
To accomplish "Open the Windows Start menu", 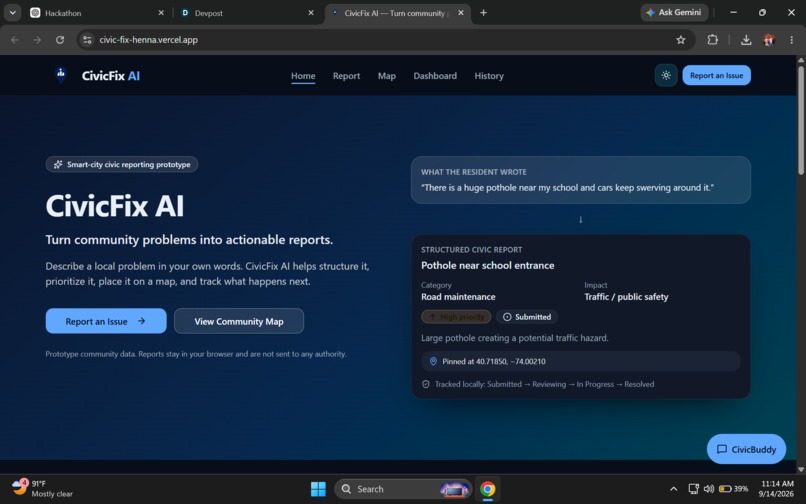I will [318, 489].
